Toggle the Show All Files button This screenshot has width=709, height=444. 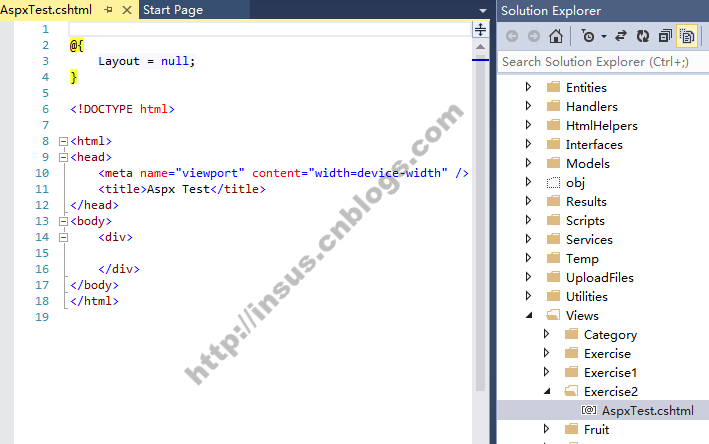(x=687, y=36)
